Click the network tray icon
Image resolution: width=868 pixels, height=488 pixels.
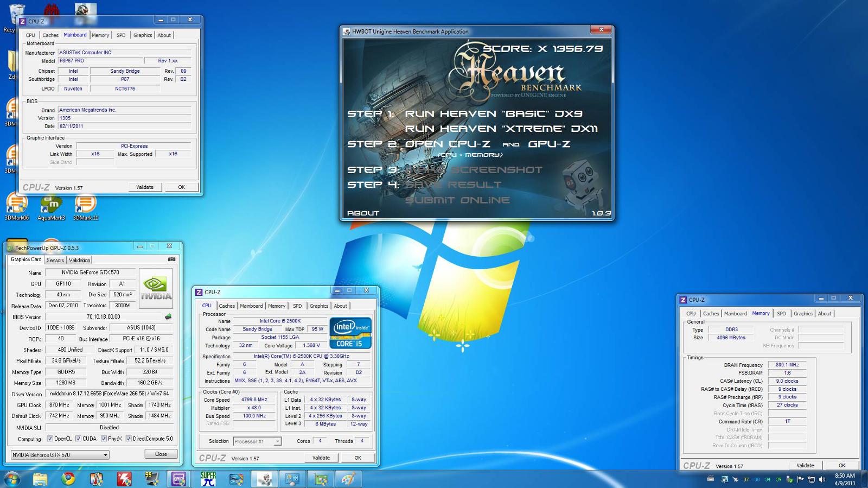point(812,479)
